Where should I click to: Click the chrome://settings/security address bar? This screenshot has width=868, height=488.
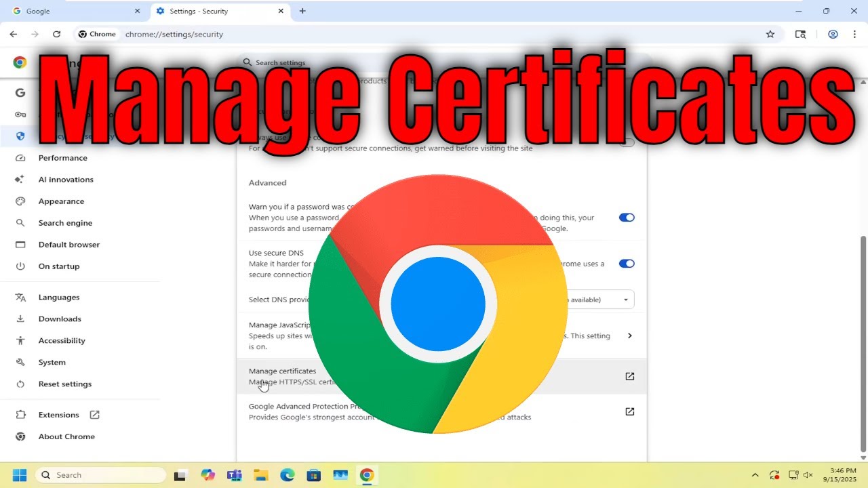pyautogui.click(x=174, y=34)
